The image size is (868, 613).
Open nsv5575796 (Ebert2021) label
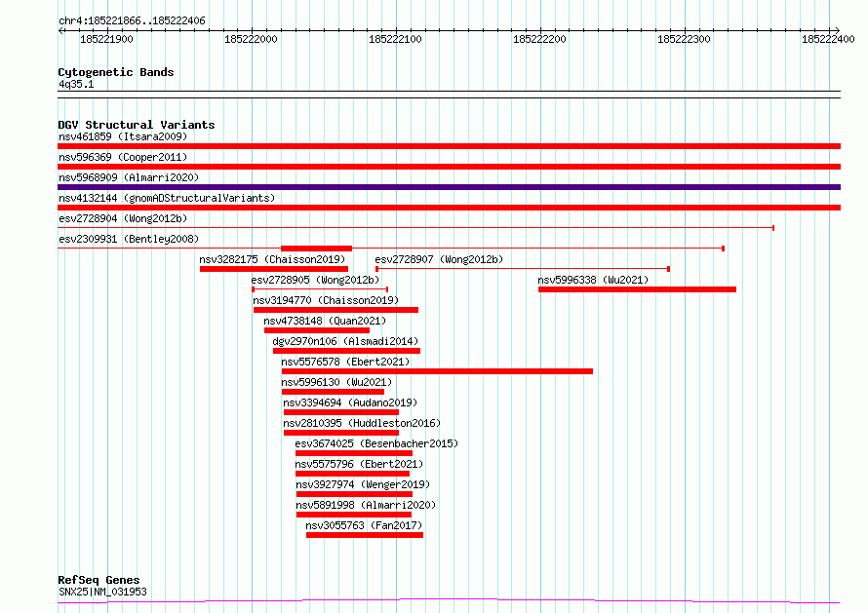pos(359,464)
